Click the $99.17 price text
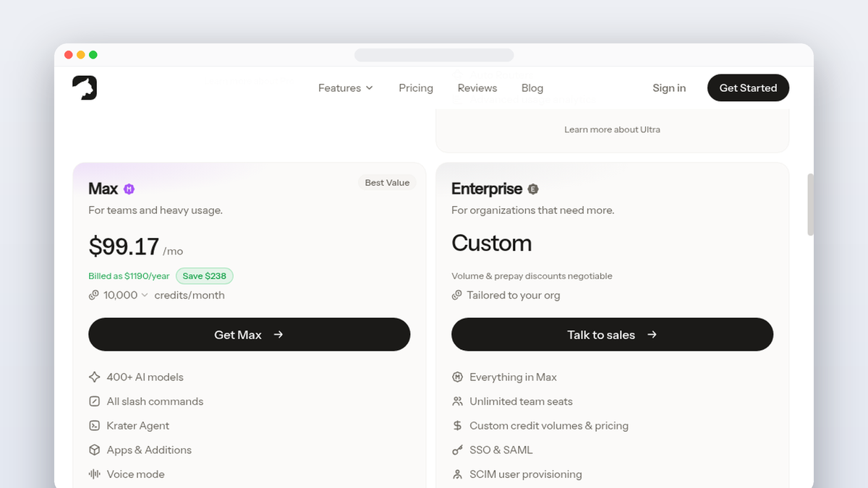868x488 pixels. click(124, 247)
